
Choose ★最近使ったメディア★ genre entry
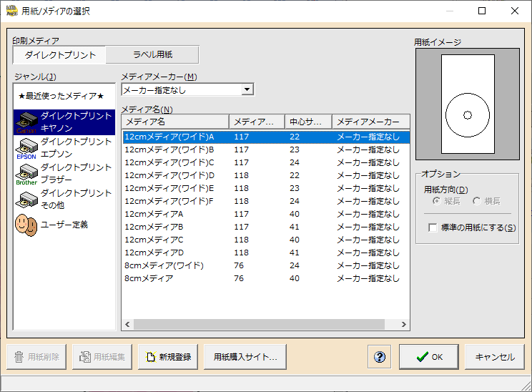61,96
